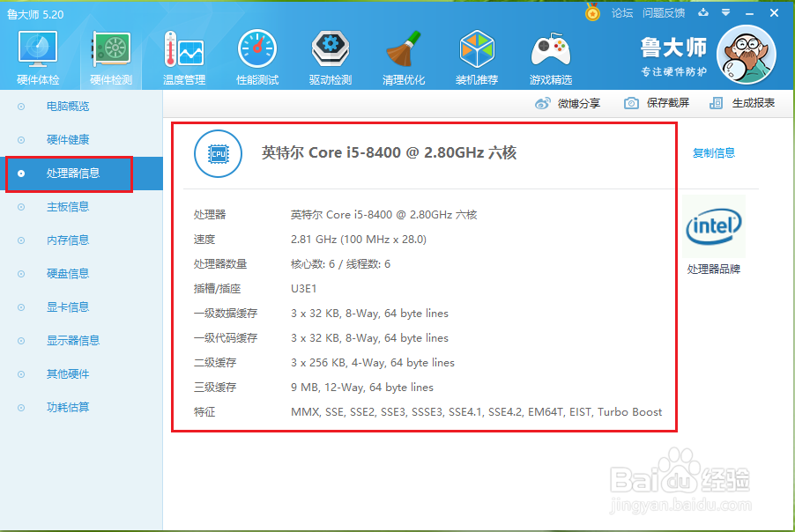The width and height of the screenshot is (795, 532).
Task: Click 处理器品牌 label under Intel logo
Action: (x=714, y=270)
